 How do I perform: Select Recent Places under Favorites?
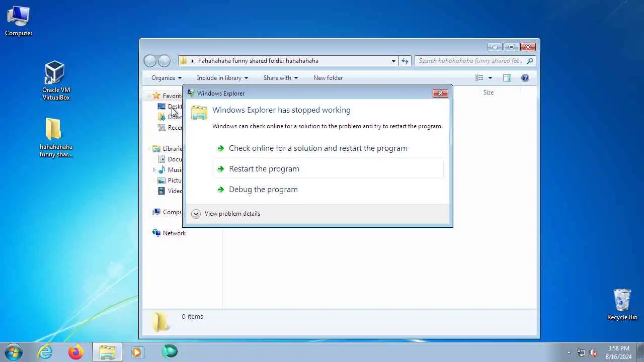pos(170,128)
